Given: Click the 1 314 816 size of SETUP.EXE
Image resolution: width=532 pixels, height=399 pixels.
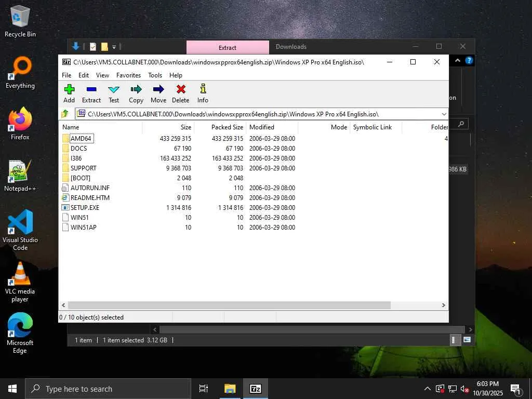Looking at the screenshot, I should point(179,207).
